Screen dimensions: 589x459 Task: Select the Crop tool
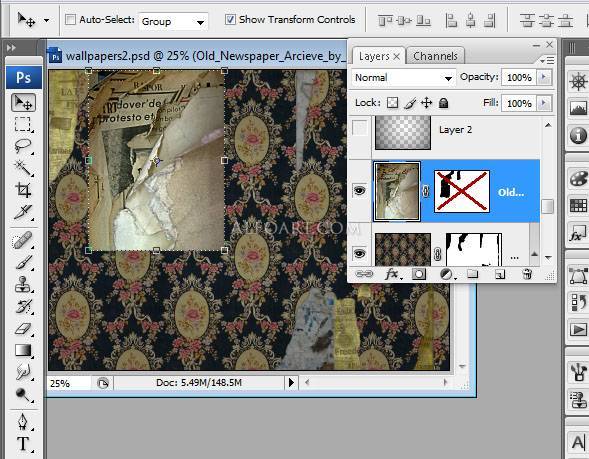23,190
